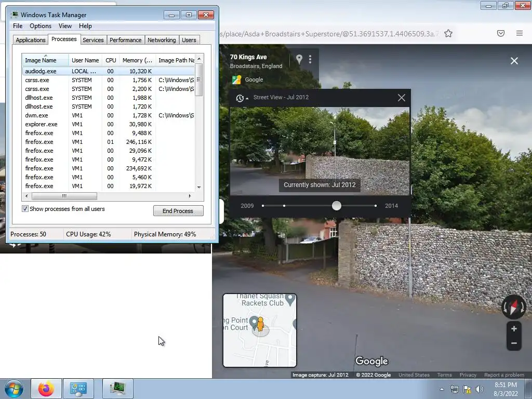This screenshot has height=399, width=532.
Task: Click Google Maps logo icon in address card
Action: coord(236,79)
